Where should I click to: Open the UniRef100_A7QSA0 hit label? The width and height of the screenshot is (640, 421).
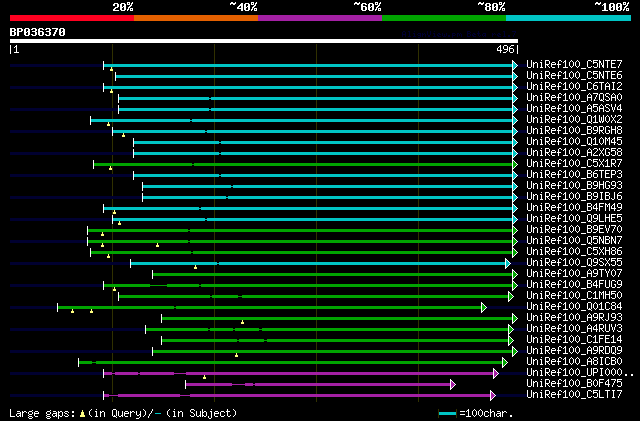pyautogui.click(x=574, y=98)
